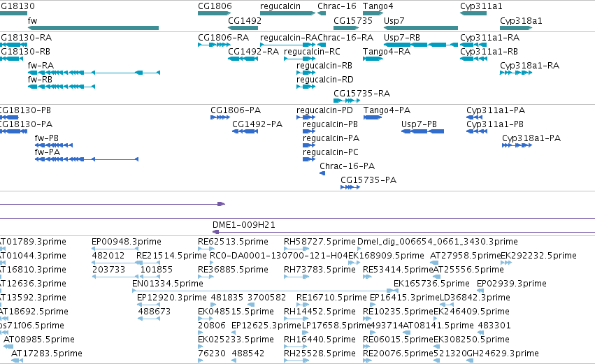595x364 pixels.
Task: Select the long fw gene span bar
Action: 94,28
